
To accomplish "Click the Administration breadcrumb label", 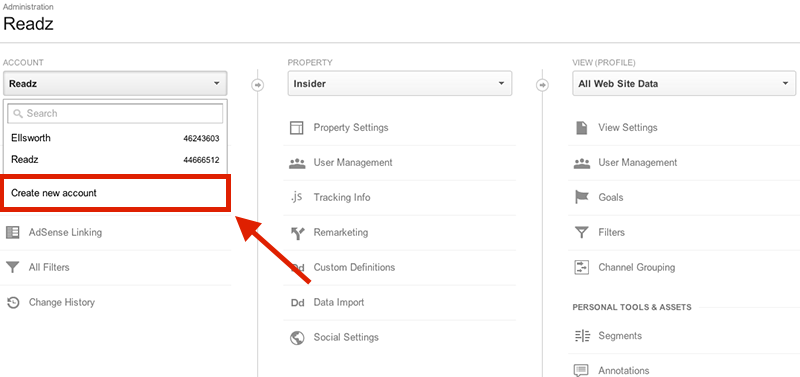I will coord(28,7).
